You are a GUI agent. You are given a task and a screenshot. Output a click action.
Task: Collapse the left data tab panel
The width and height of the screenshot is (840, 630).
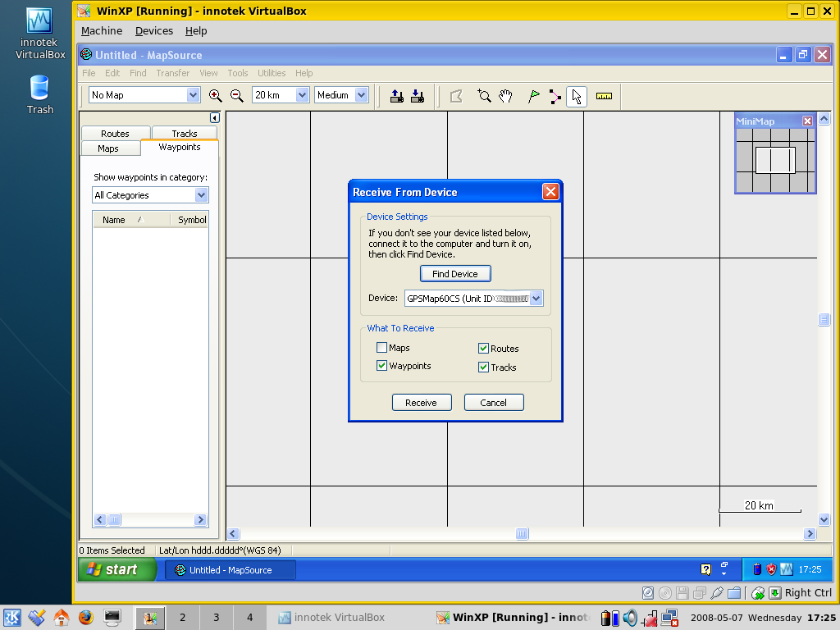215,118
